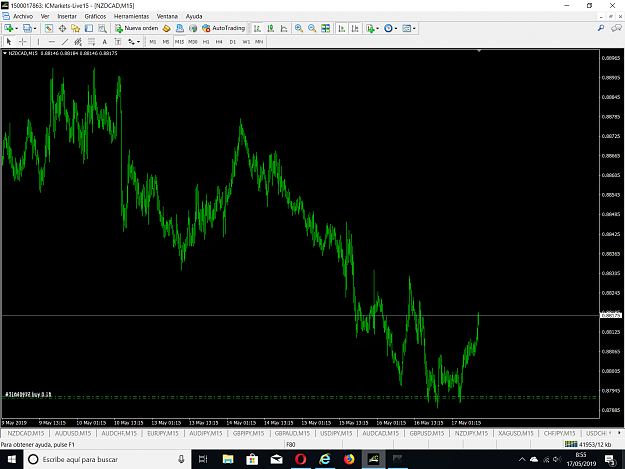Select the text A tool
Image resolution: width=625 pixels, height=469 pixels.
104,41
